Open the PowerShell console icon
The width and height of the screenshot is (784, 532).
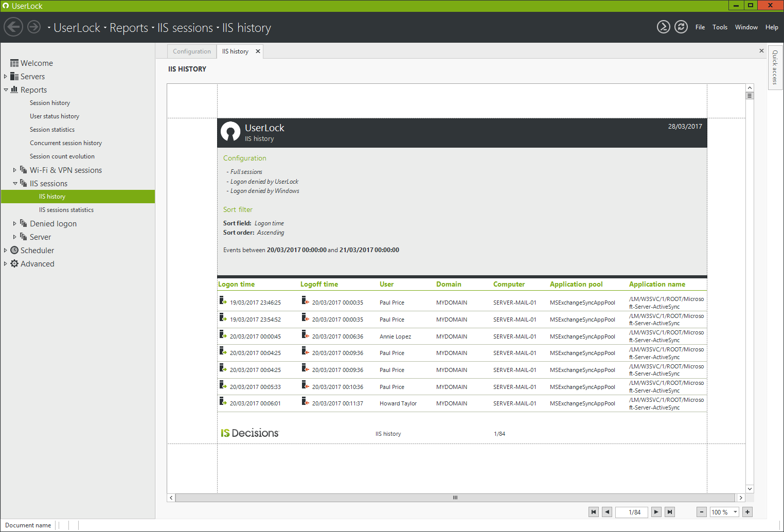tap(664, 27)
